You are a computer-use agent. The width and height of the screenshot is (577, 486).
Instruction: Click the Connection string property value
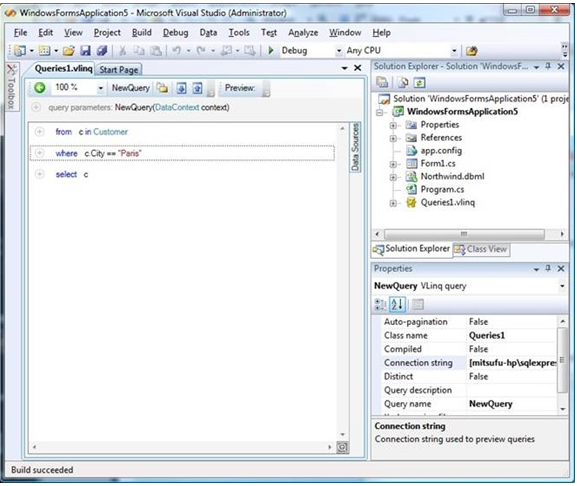pos(512,363)
